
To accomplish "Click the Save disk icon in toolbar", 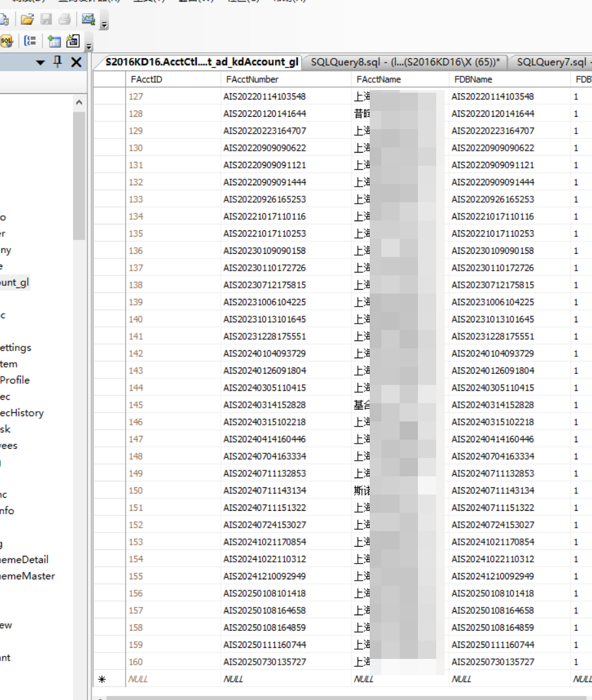I will pyautogui.click(x=46, y=20).
